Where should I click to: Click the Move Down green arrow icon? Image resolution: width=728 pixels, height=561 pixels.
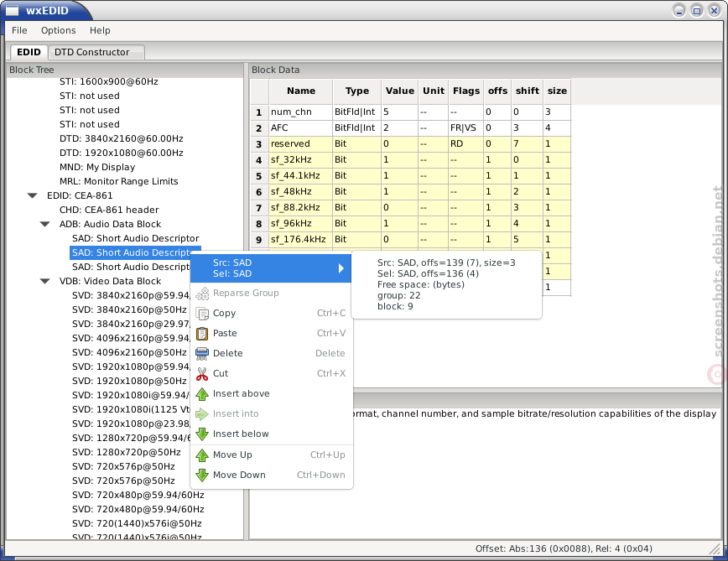tap(202, 475)
